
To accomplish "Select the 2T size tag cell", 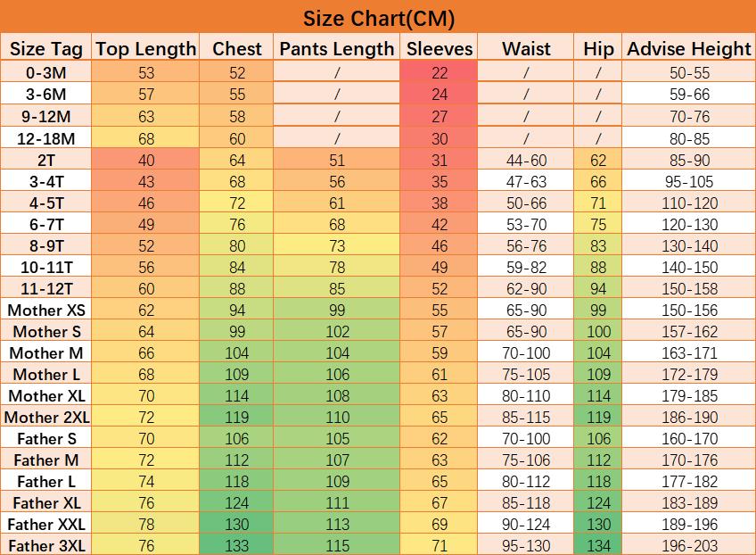I will coord(45,160).
